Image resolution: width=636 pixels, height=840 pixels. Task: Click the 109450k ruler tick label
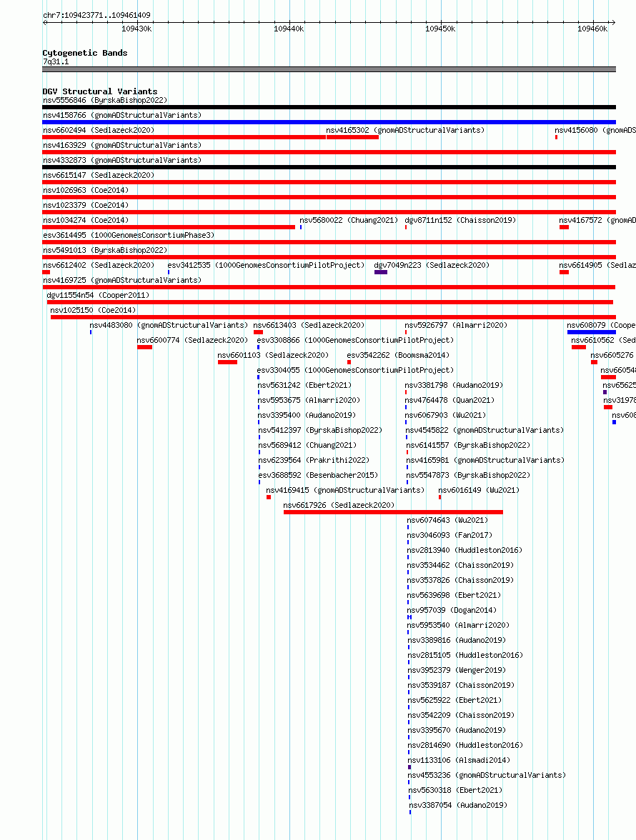440,29
